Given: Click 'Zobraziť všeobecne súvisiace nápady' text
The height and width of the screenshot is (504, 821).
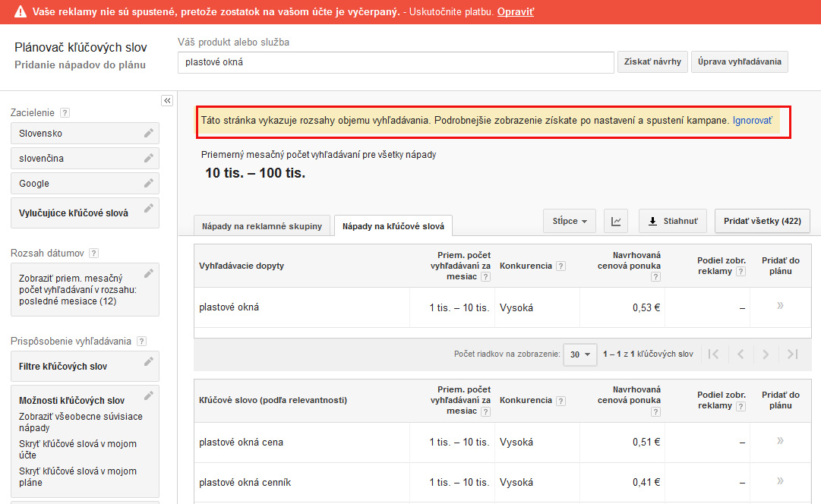Looking at the screenshot, I should 81,422.
